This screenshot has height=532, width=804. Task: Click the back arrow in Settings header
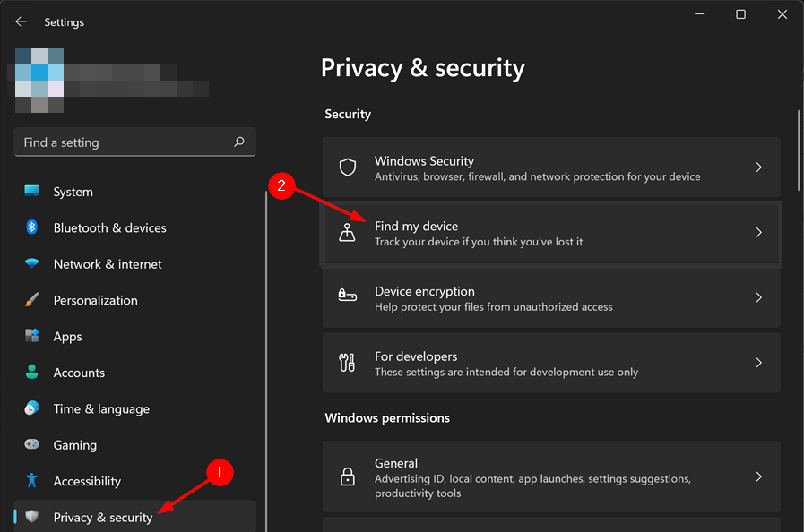(x=21, y=21)
